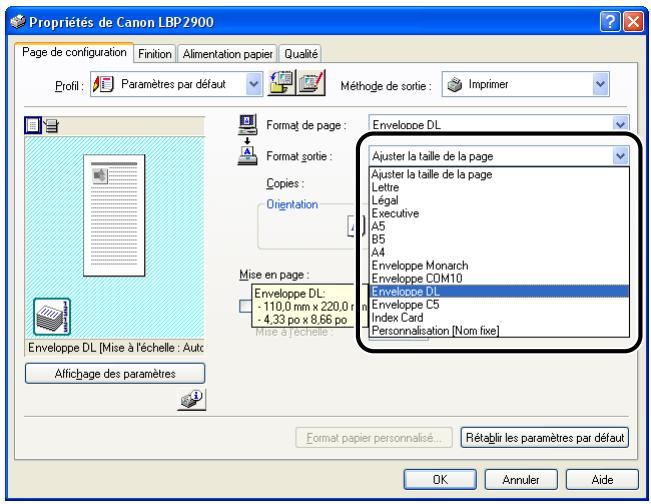Click the Format sortie printer icon
This screenshot has height=504, width=651.
point(247,156)
